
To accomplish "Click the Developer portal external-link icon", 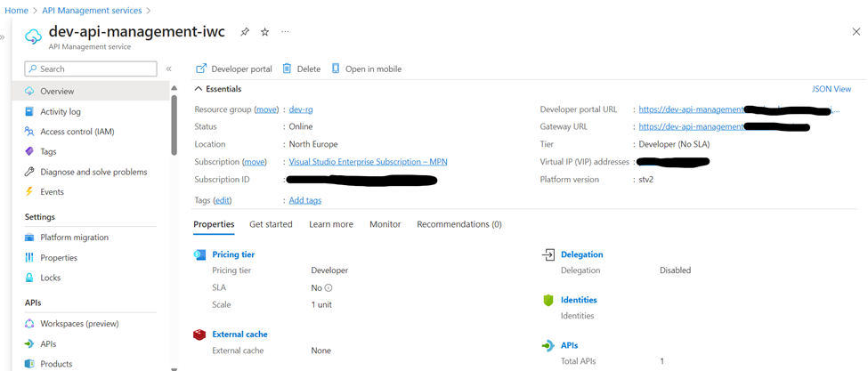I will pyautogui.click(x=201, y=69).
